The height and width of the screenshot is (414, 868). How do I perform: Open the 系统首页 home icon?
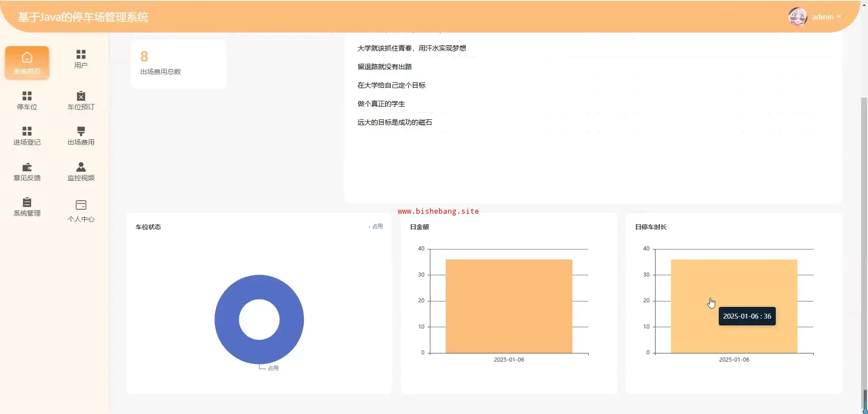[x=27, y=57]
